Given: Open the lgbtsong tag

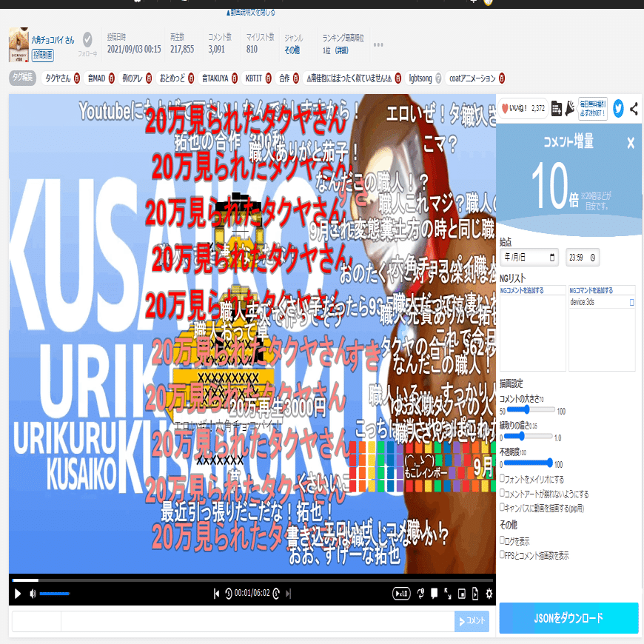Looking at the screenshot, I should click(x=420, y=78).
